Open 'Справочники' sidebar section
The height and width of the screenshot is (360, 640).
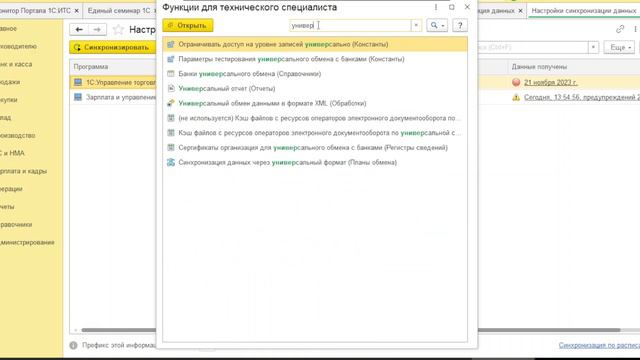[16, 224]
